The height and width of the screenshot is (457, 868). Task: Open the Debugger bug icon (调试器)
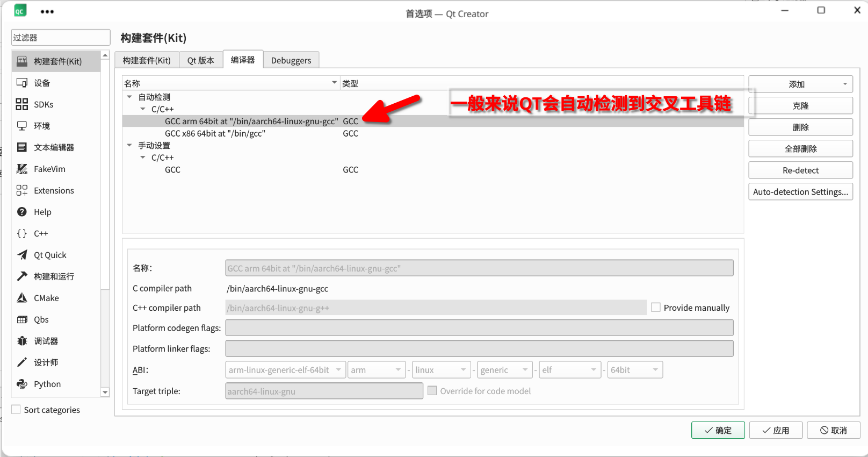tap(22, 341)
